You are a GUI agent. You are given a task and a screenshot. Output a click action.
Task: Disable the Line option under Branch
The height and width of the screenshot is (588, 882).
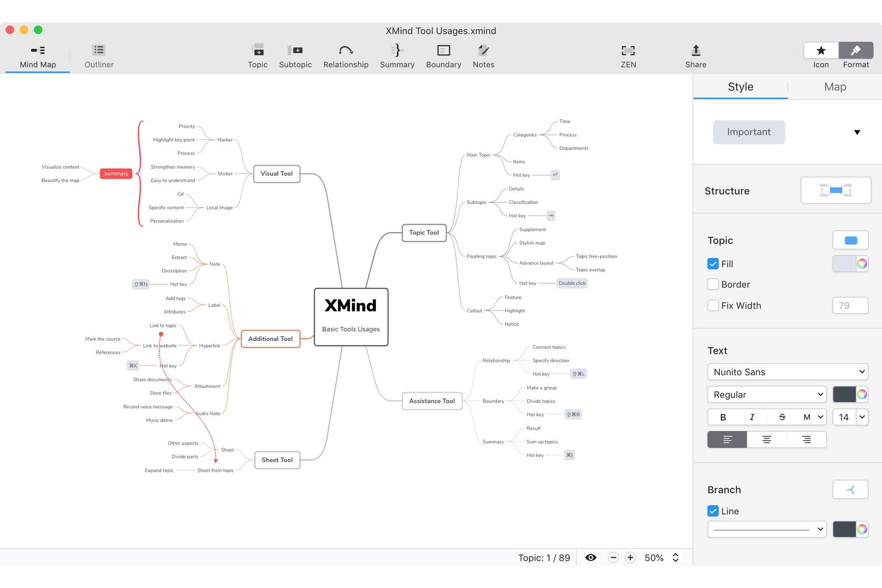pos(713,511)
